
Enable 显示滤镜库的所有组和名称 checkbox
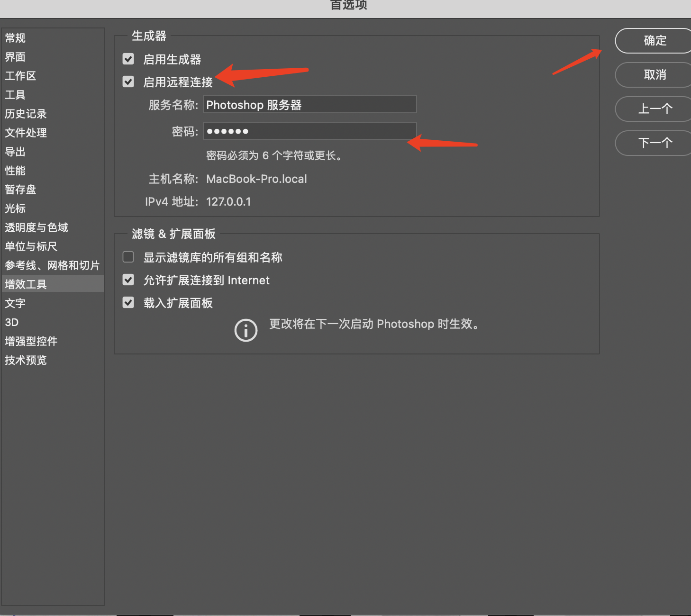pos(128,257)
